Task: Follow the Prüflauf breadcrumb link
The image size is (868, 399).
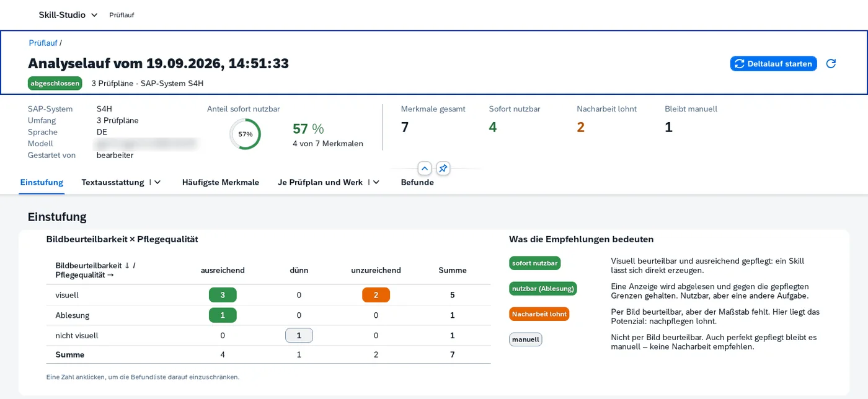Action: click(43, 43)
